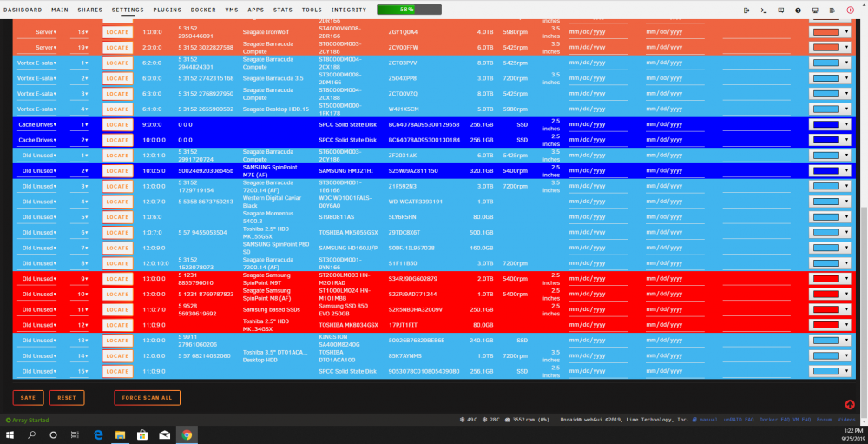Open the Forum link in footer
The height and width of the screenshot is (444, 868).
coord(825,421)
